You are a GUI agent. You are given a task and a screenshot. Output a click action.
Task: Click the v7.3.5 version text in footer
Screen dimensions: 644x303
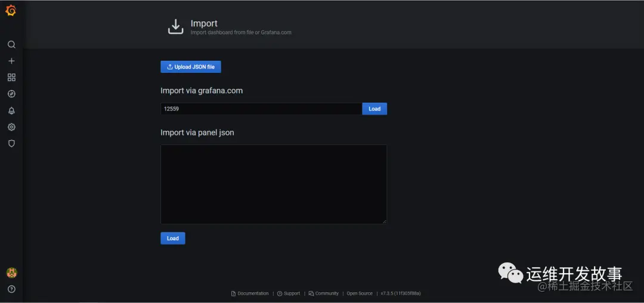click(401, 293)
